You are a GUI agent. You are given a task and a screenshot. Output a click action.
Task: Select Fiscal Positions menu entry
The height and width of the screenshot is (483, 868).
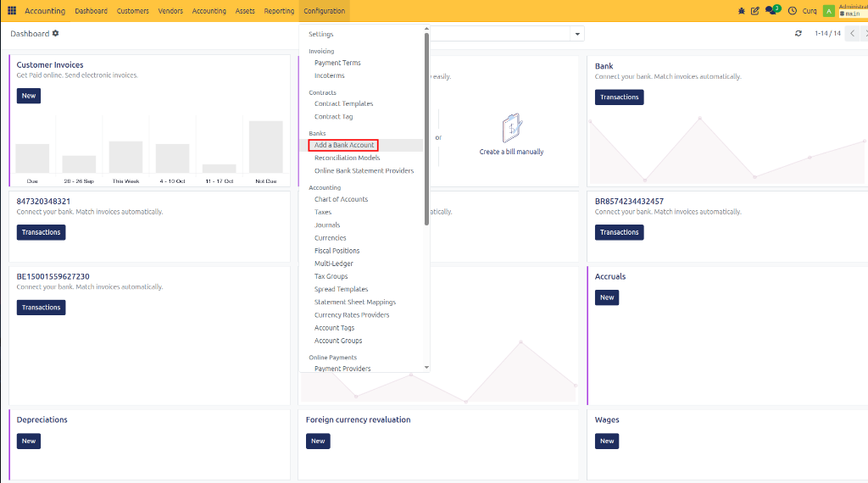coord(337,251)
